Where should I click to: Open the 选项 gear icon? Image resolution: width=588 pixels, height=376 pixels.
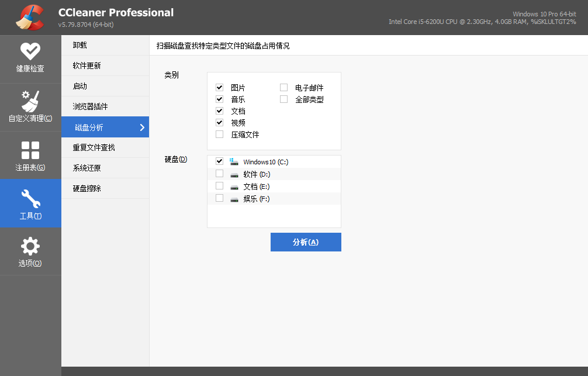coord(30,247)
